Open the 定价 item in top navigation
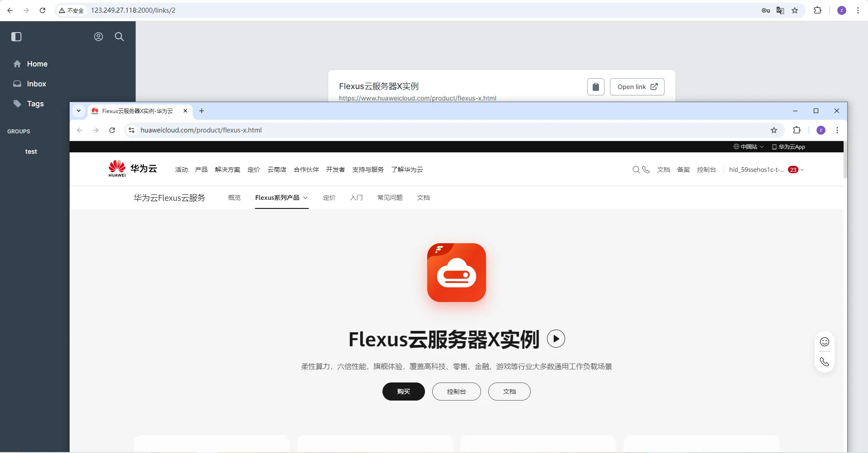Viewport: 868px width, 453px height. coord(254,170)
